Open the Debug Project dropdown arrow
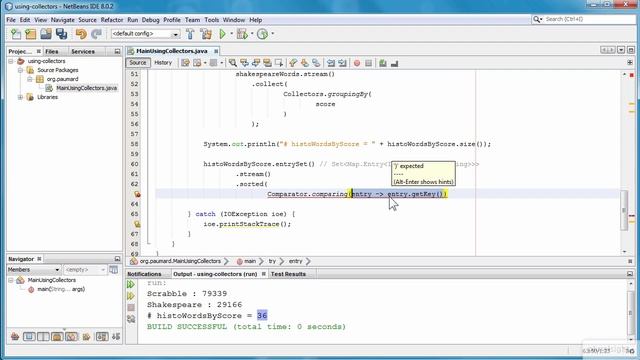Screen dimensions: 640x360 252,34
